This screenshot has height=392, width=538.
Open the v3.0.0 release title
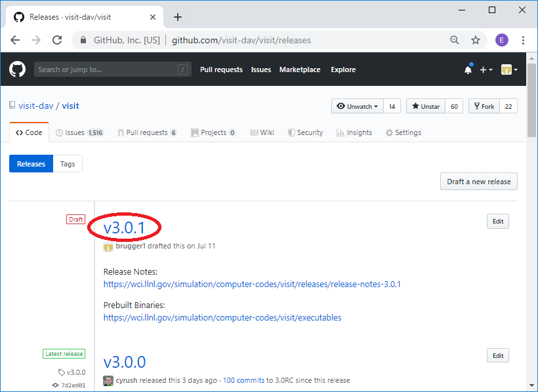point(125,362)
